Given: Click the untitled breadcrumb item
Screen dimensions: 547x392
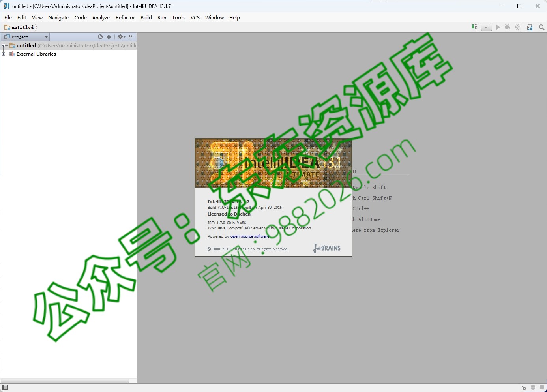Looking at the screenshot, I should point(22,27).
